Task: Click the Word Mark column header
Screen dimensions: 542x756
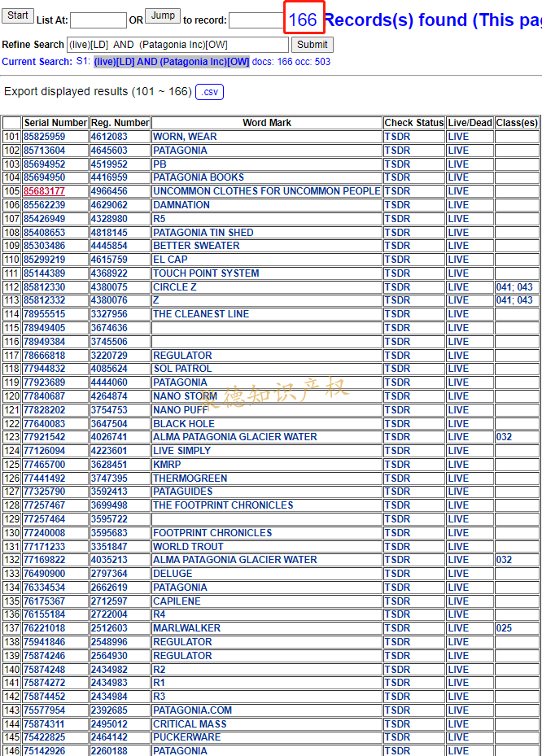Action: coord(267,122)
